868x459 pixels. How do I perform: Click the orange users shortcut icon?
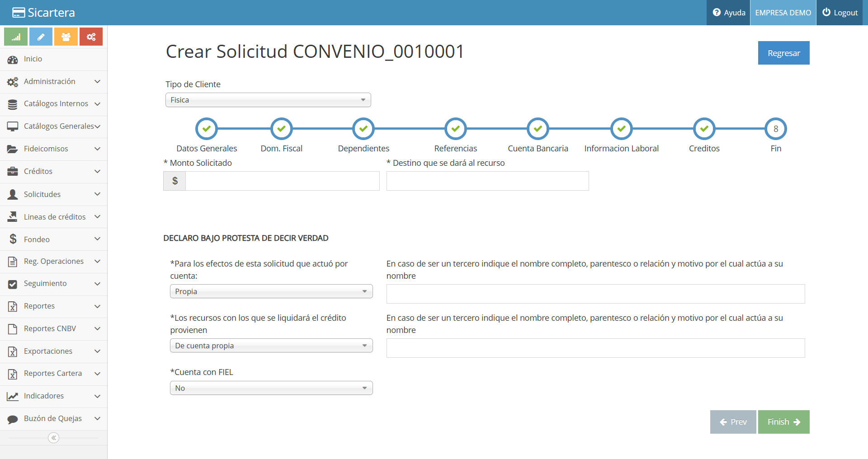click(66, 37)
